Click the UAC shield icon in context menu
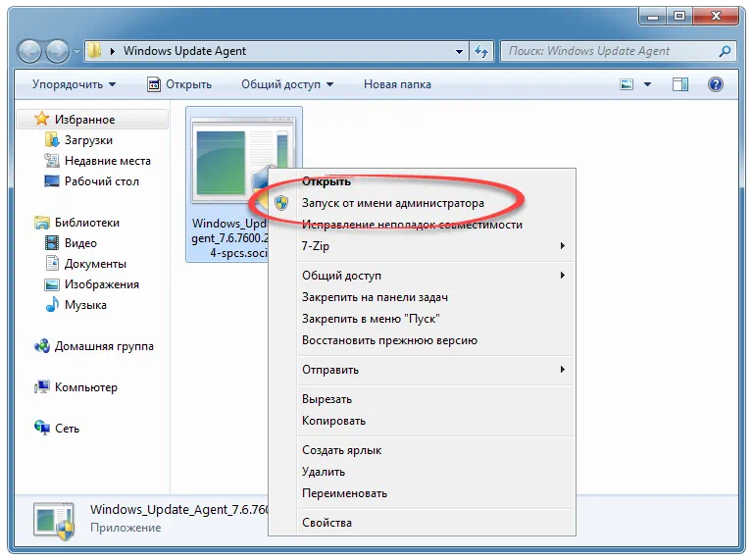753x560 pixels. pos(281,203)
